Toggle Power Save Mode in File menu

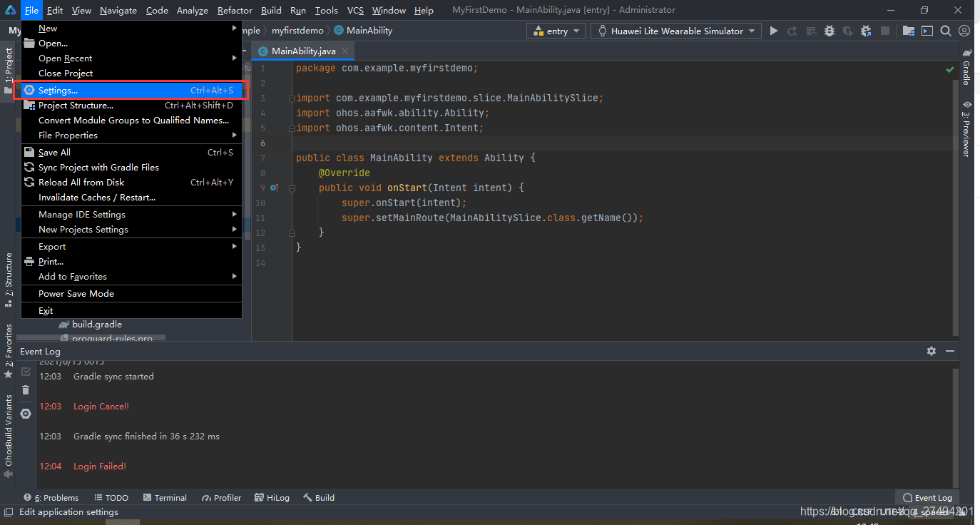131,294
